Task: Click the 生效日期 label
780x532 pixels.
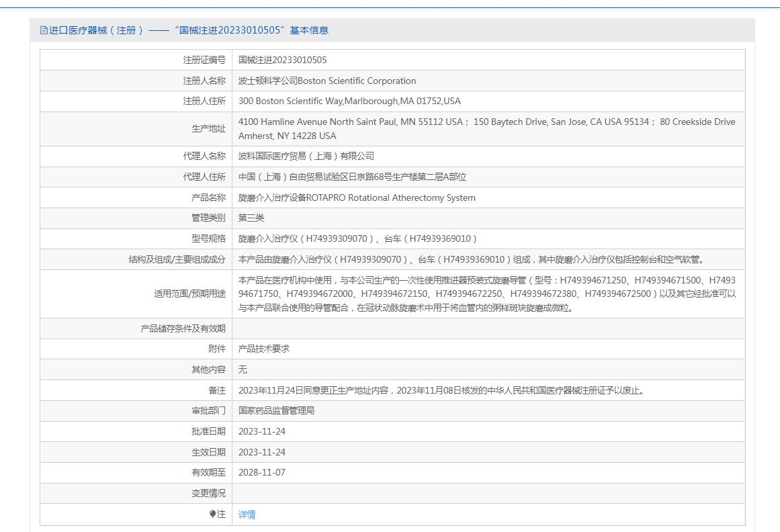Action: pos(208,453)
